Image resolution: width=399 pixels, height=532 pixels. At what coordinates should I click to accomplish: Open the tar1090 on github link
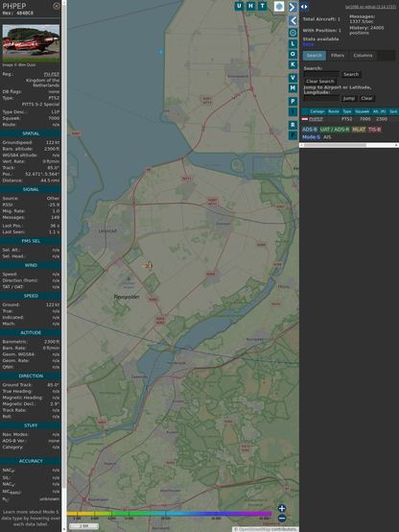click(370, 7)
